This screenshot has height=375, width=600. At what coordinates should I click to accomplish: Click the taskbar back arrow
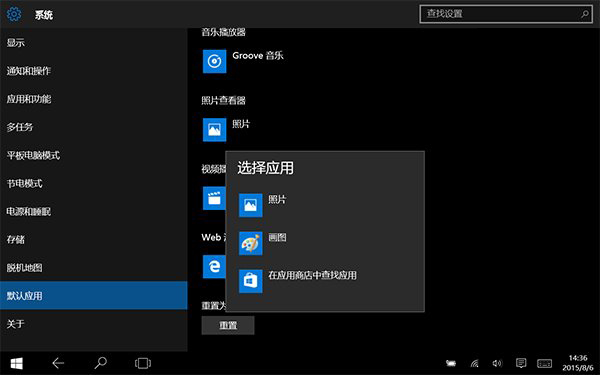(x=58, y=363)
